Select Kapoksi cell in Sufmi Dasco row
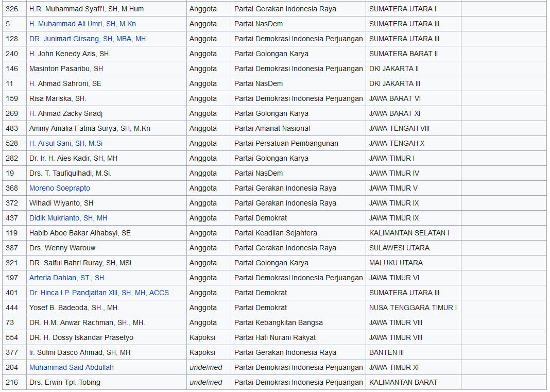 (x=209, y=352)
